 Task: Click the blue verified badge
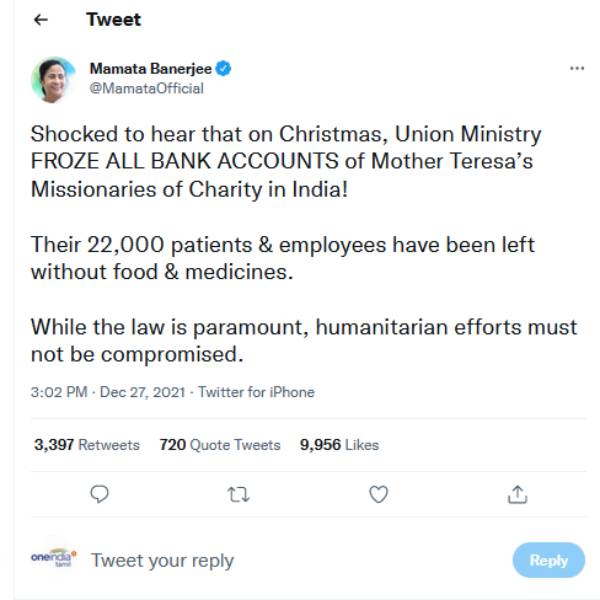[226, 68]
